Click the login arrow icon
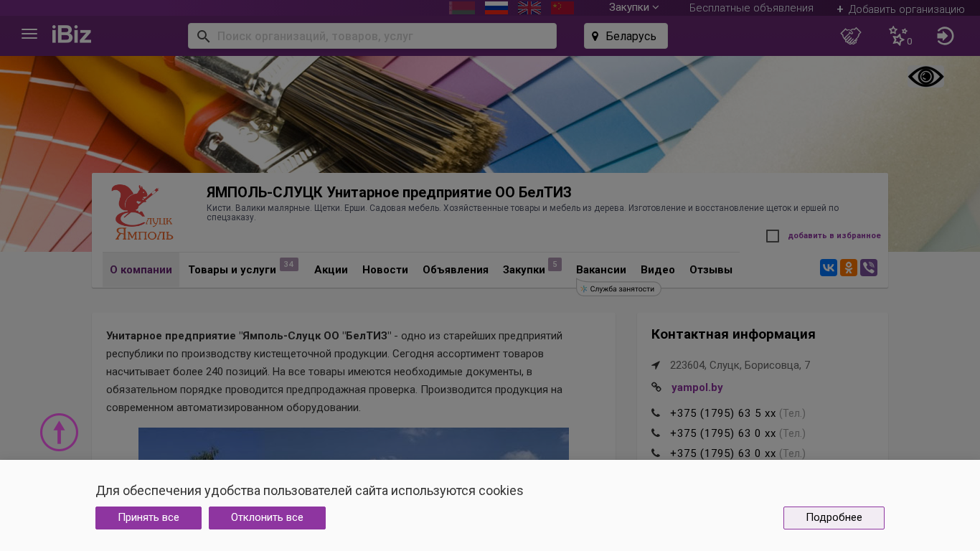Image resolution: width=980 pixels, height=551 pixels. (946, 36)
